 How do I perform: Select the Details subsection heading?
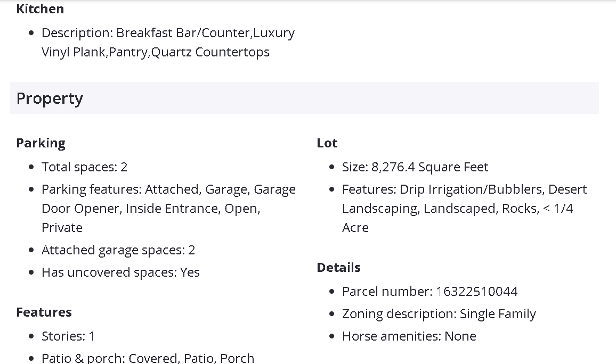pyautogui.click(x=338, y=268)
